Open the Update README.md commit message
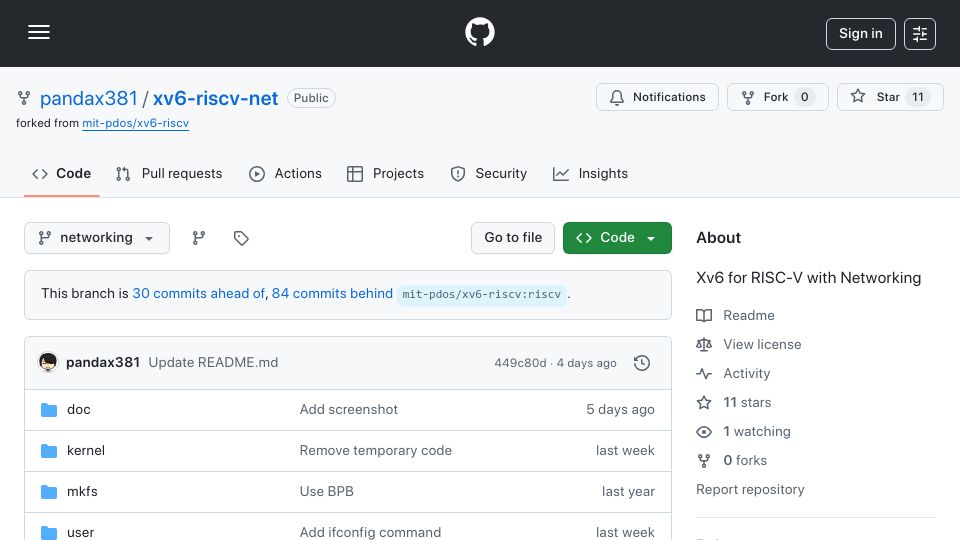This screenshot has width=960, height=540. coord(213,362)
